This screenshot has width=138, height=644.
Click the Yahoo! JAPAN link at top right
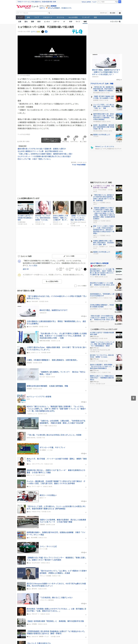(86, 2)
